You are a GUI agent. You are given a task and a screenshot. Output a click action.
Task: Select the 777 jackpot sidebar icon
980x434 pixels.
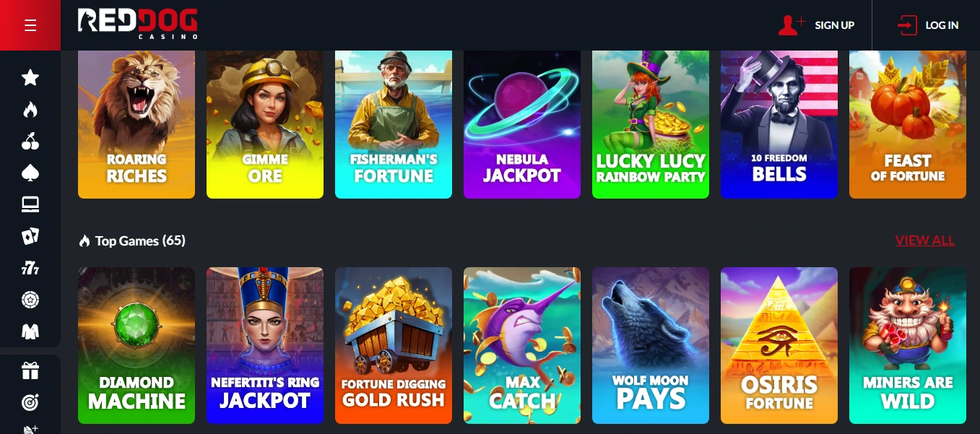point(30,268)
